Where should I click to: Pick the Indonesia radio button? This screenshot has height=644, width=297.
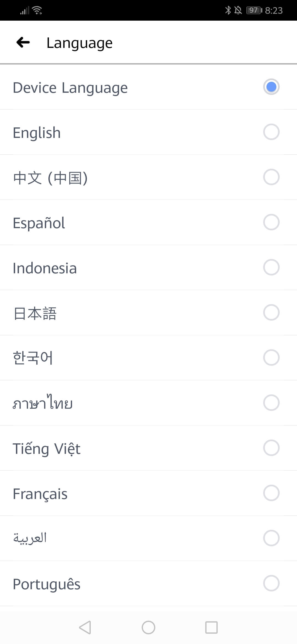(x=271, y=268)
